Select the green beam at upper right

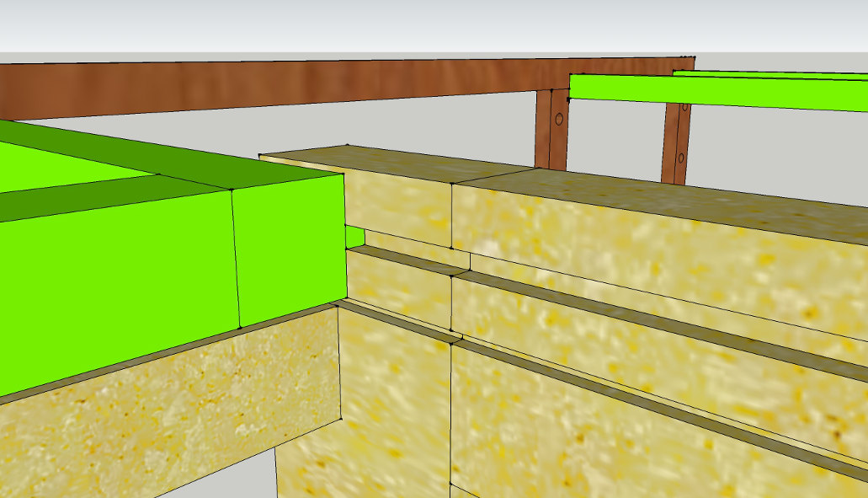click(716, 91)
